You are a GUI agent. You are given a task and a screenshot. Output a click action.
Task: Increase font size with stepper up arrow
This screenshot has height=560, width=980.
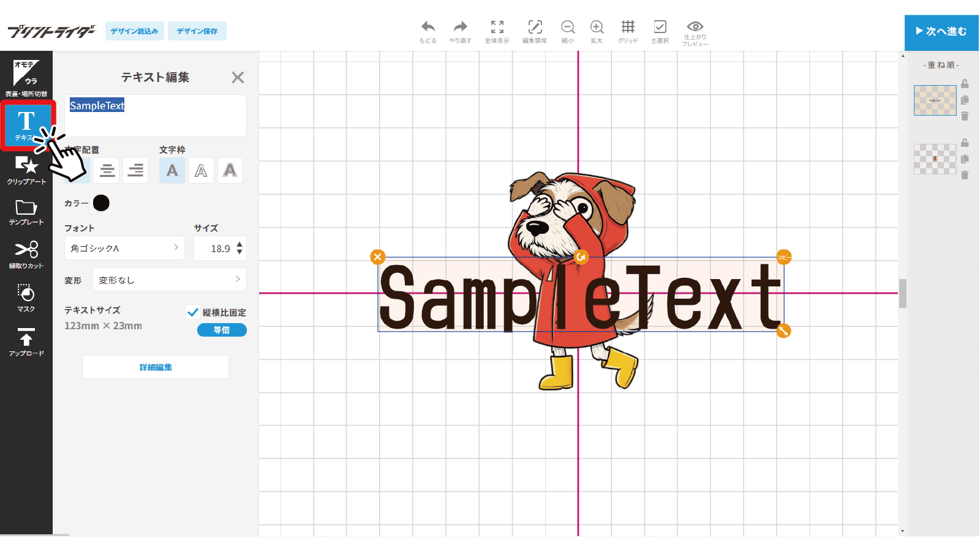[239, 244]
